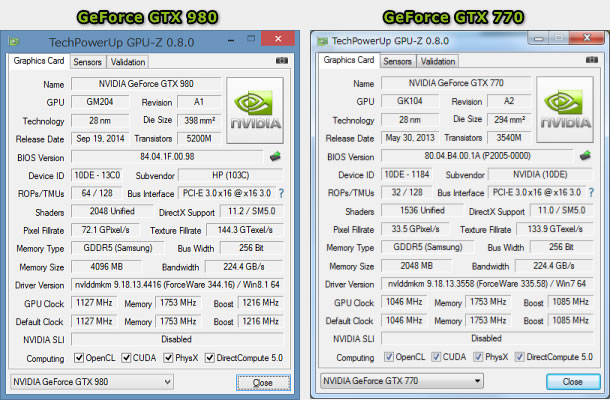Image resolution: width=610 pixels, height=400 pixels.
Task: Toggle DirectCompute 5.0 checkbox in GTX 980 window
Action: pyautogui.click(x=210, y=358)
